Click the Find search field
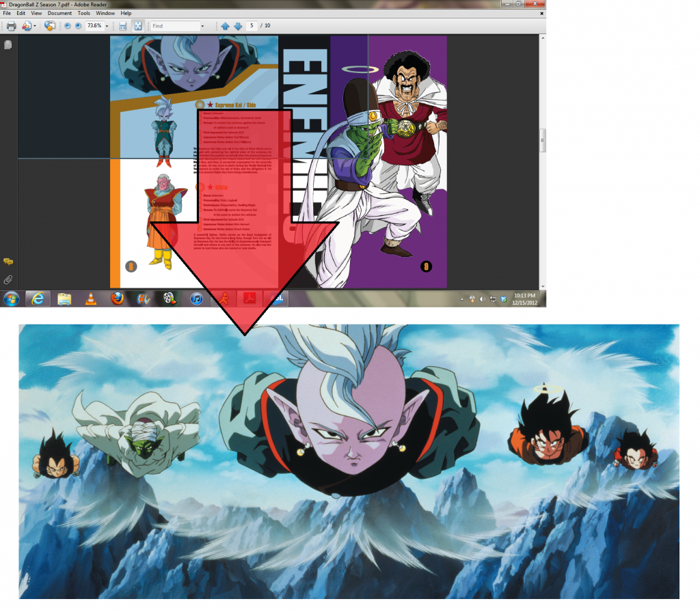This screenshot has height=612, width=700. point(175,26)
